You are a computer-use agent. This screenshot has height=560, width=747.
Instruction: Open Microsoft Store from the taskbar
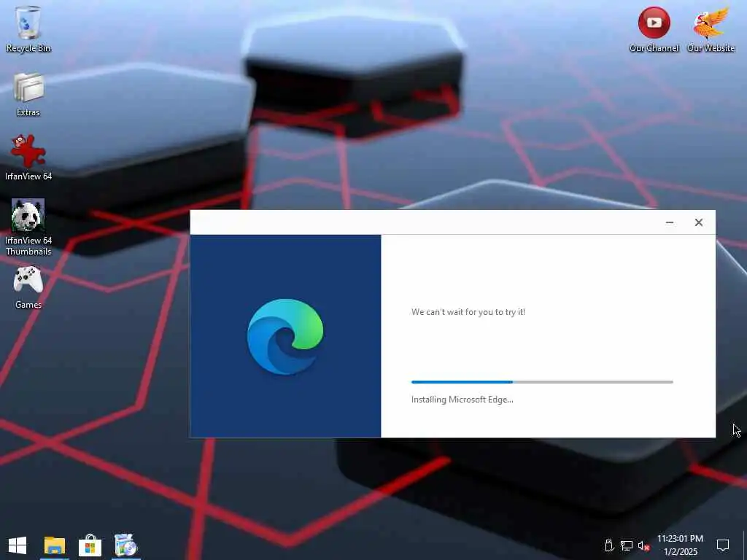90,545
